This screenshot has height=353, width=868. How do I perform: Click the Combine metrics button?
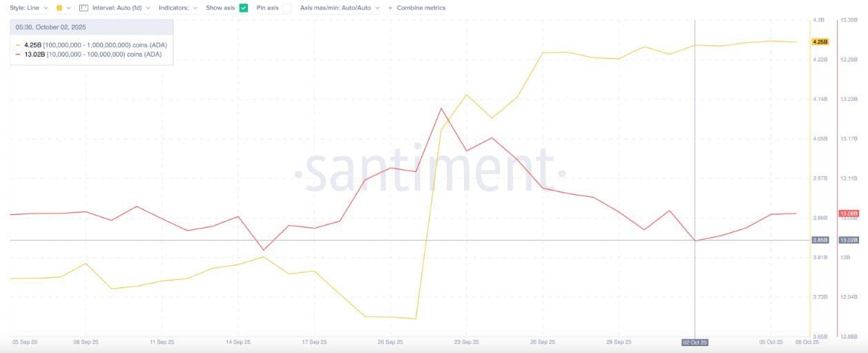coord(421,8)
